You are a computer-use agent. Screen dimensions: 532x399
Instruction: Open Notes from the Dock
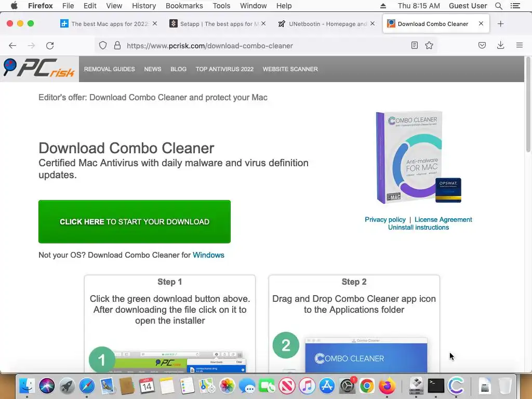pos(167,386)
